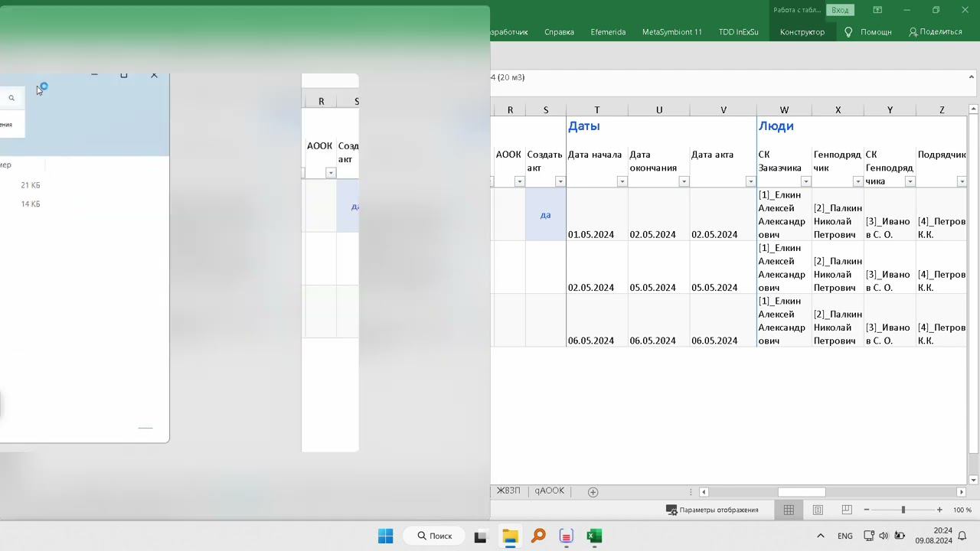Select cell with date 01.05.2024
980x551 pixels.
(x=597, y=214)
